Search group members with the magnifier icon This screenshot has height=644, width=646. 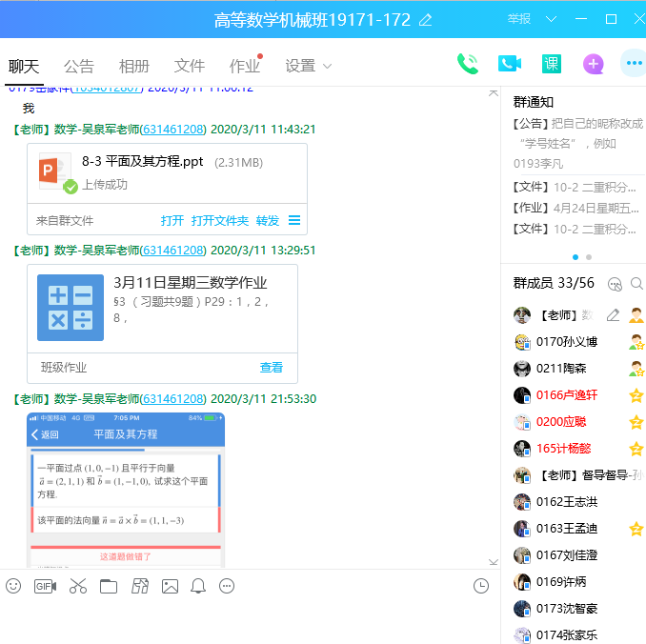coord(636,283)
